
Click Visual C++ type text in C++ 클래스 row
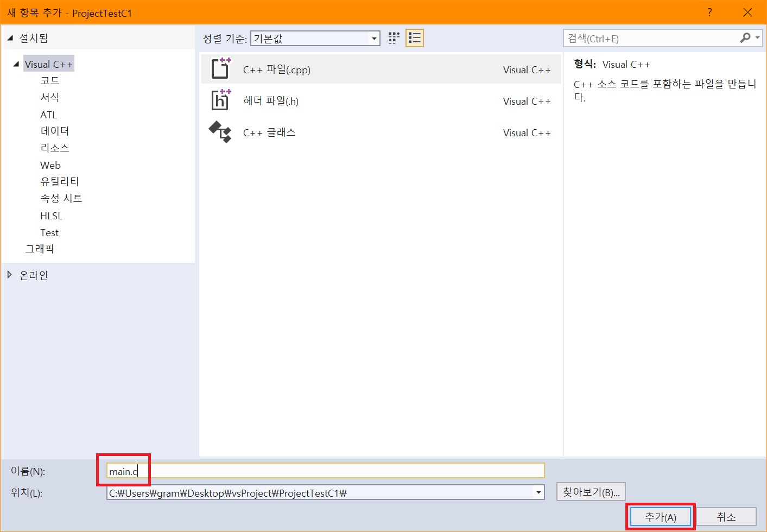527,132
